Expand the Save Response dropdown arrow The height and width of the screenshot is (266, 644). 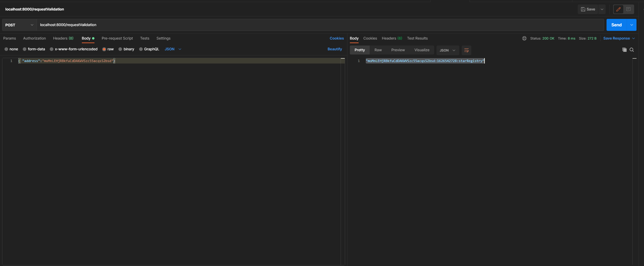click(x=634, y=38)
